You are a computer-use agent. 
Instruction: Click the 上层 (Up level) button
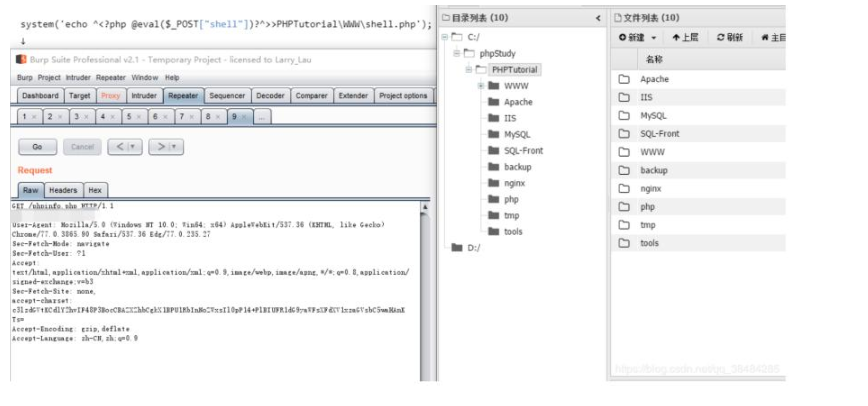[685, 37]
